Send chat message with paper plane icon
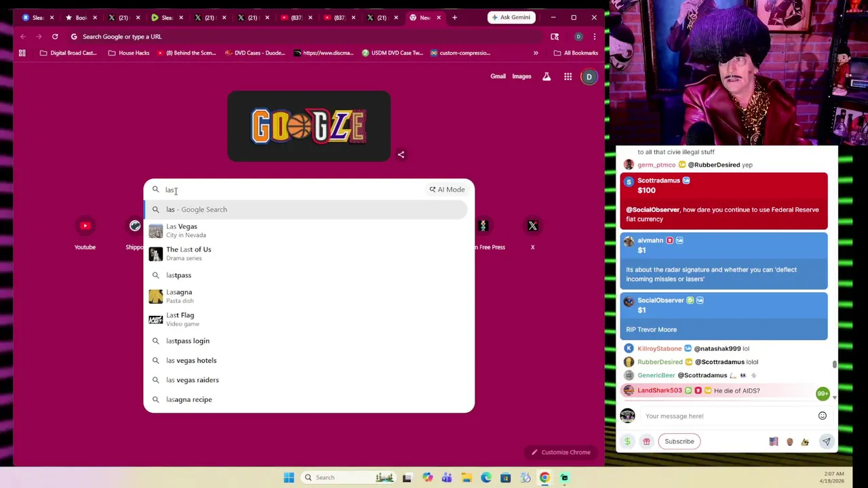 826,441
